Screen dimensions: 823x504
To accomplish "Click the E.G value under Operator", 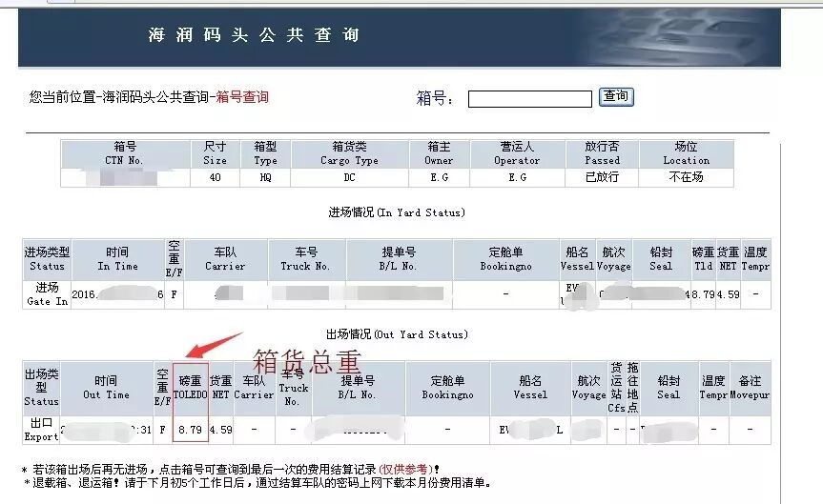I will pos(517,177).
